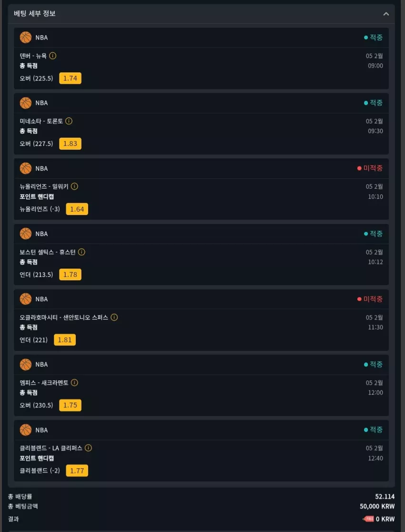The image size is (405, 532).
Task: Select the 1.77 odds badge for 클리블랜드 (-2)
Action: pyautogui.click(x=77, y=471)
